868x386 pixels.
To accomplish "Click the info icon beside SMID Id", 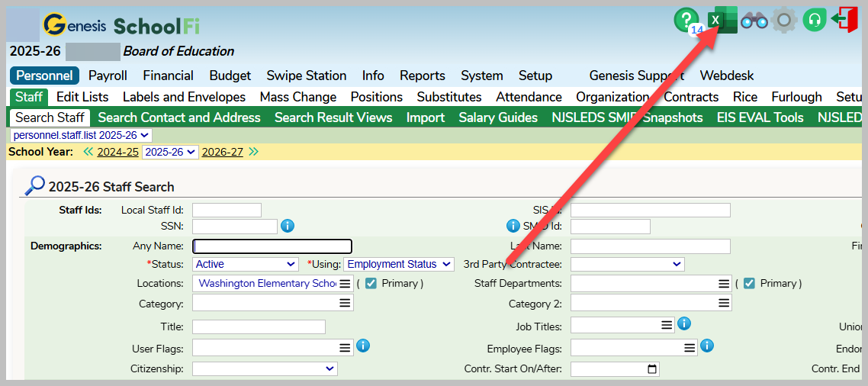I will (513, 226).
